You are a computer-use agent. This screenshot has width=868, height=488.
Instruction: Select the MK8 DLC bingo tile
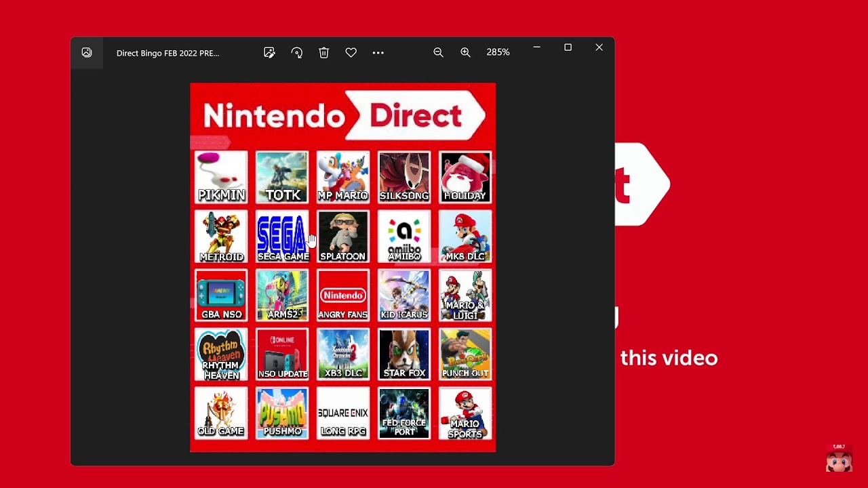pyautogui.click(x=465, y=237)
